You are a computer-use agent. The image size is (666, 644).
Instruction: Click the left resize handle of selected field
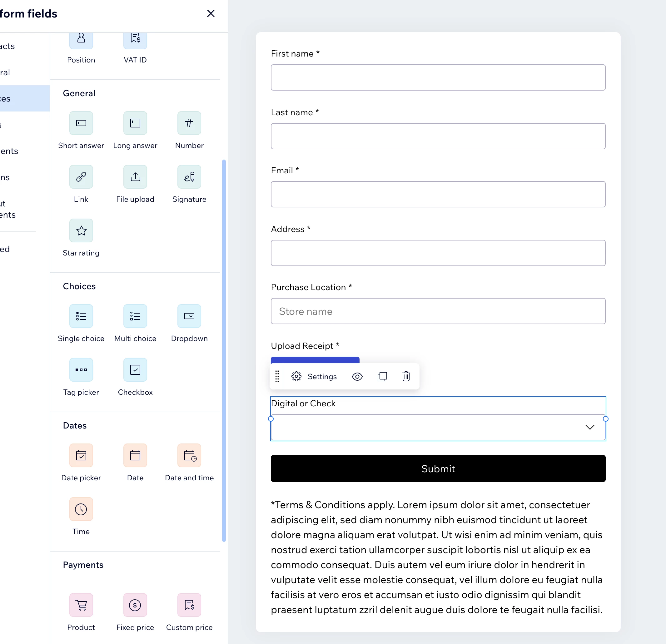click(271, 419)
